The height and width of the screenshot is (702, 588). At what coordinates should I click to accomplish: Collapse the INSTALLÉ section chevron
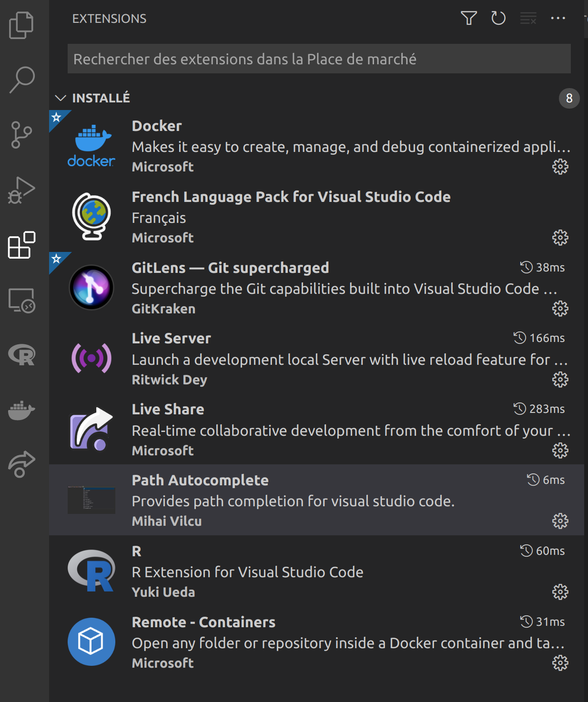coord(61,98)
